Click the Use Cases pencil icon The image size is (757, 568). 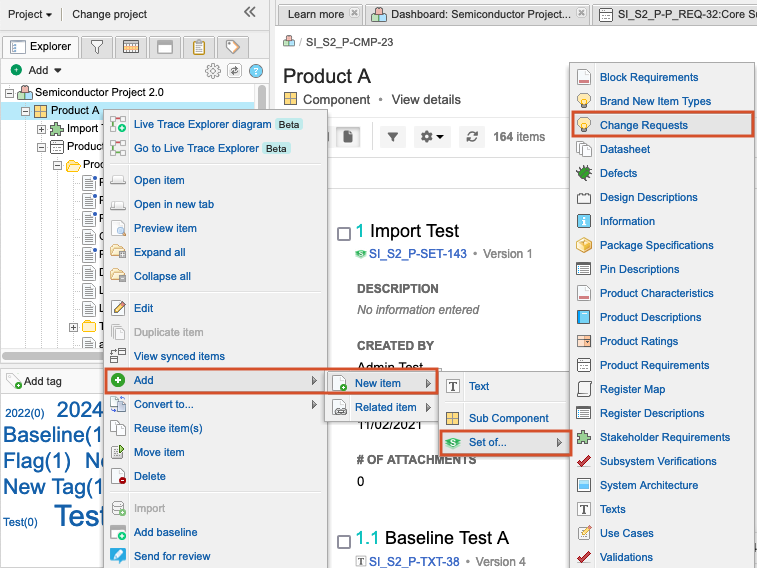click(584, 533)
